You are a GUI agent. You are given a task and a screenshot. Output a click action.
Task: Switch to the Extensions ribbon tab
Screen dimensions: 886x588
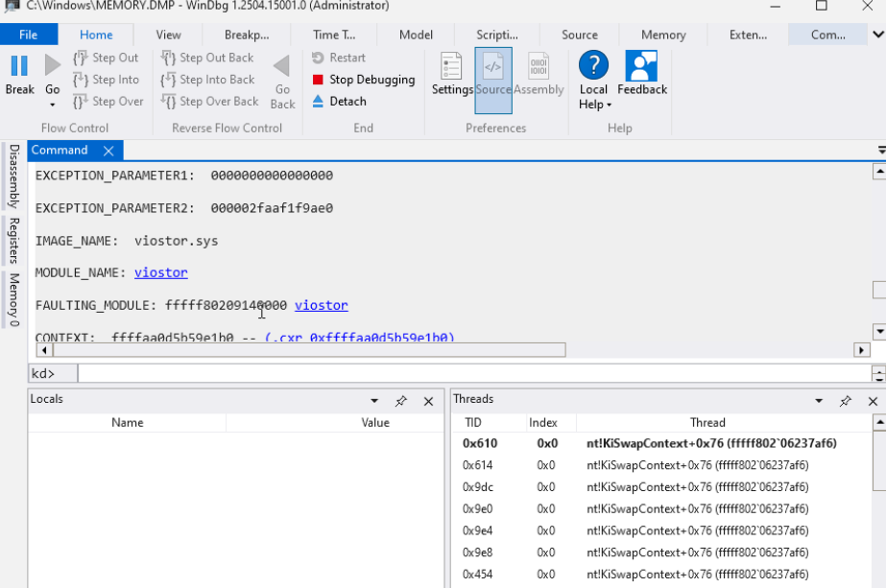click(748, 35)
